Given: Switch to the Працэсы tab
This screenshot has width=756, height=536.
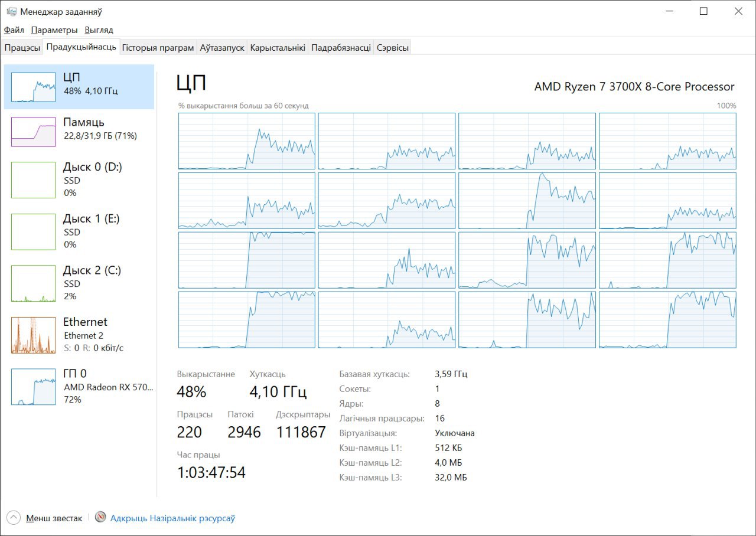Looking at the screenshot, I should [22, 48].
